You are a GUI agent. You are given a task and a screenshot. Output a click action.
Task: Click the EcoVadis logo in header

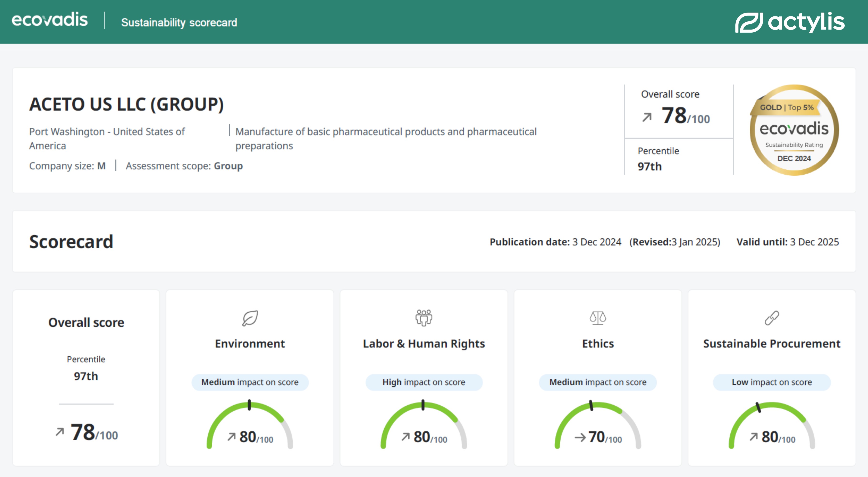tap(50, 20)
